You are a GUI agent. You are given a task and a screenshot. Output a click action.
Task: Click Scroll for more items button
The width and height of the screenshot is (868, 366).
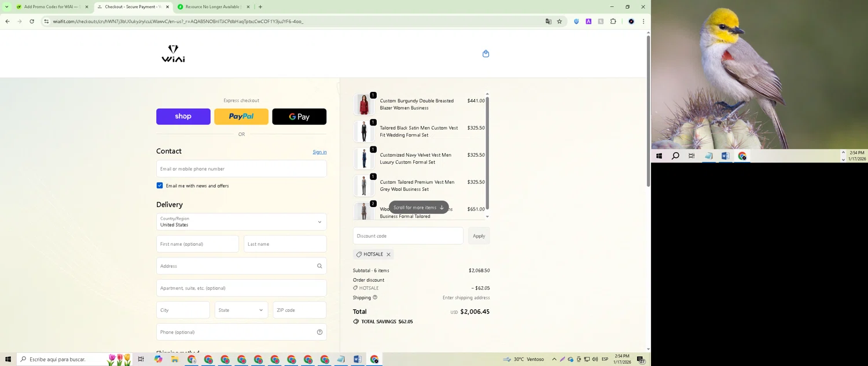pyautogui.click(x=419, y=208)
